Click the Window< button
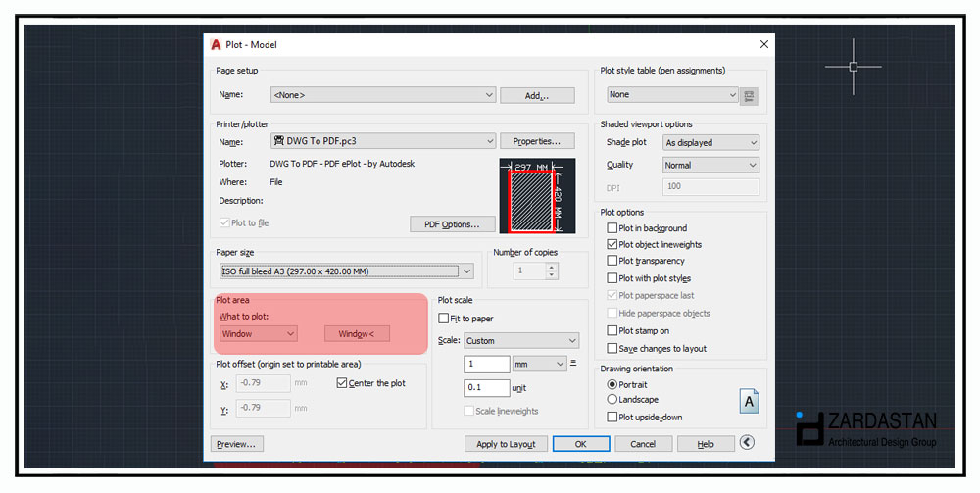 click(x=357, y=334)
